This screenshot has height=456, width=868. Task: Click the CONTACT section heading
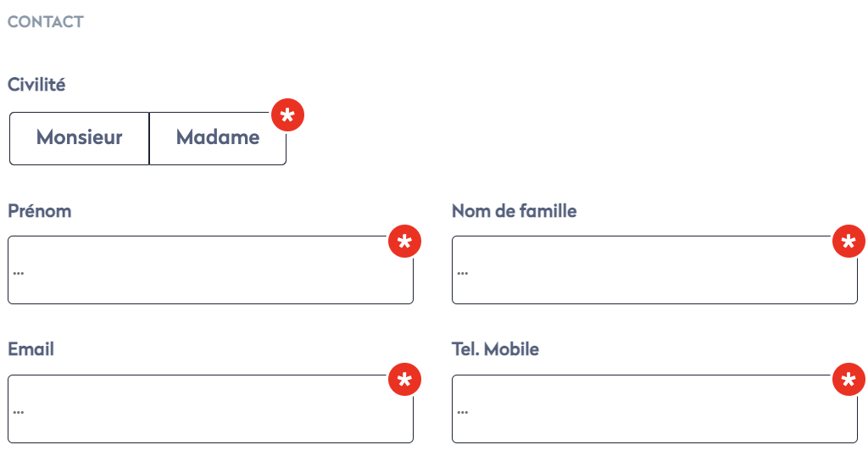(46, 22)
